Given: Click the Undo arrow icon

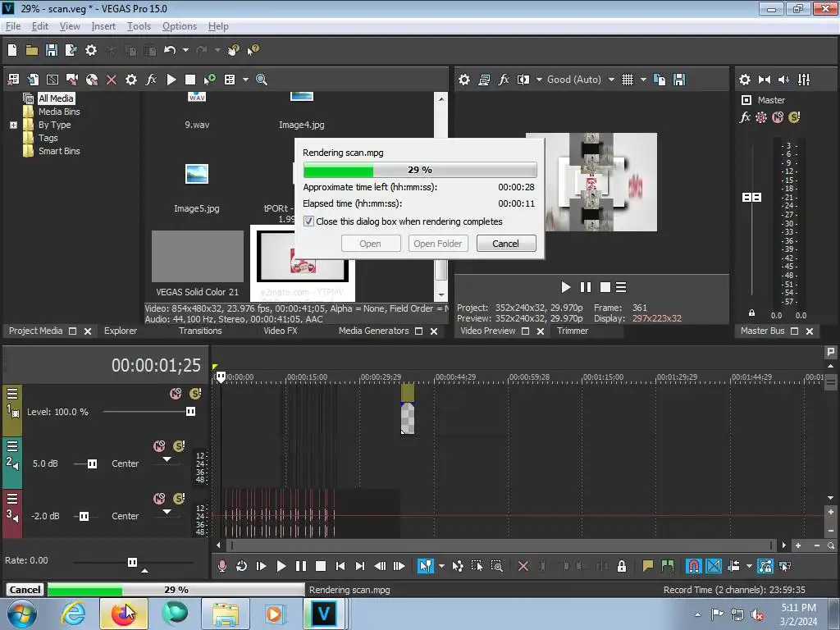Looking at the screenshot, I should [x=170, y=50].
